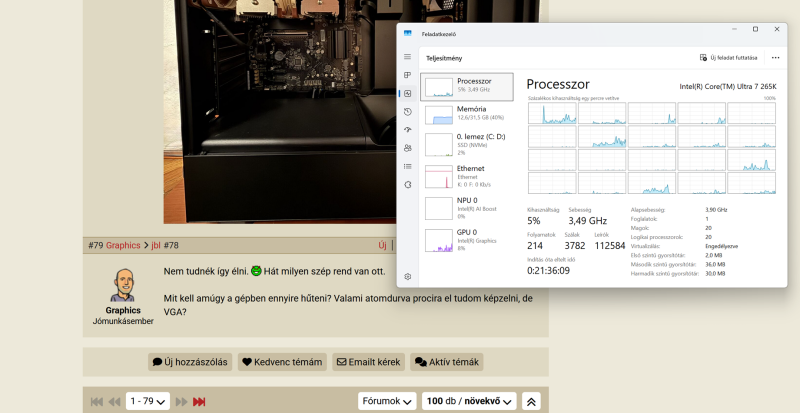Viewport: 800px width, 413px height.
Task: Jump to first page of forum thread
Action: pyautogui.click(x=96, y=402)
